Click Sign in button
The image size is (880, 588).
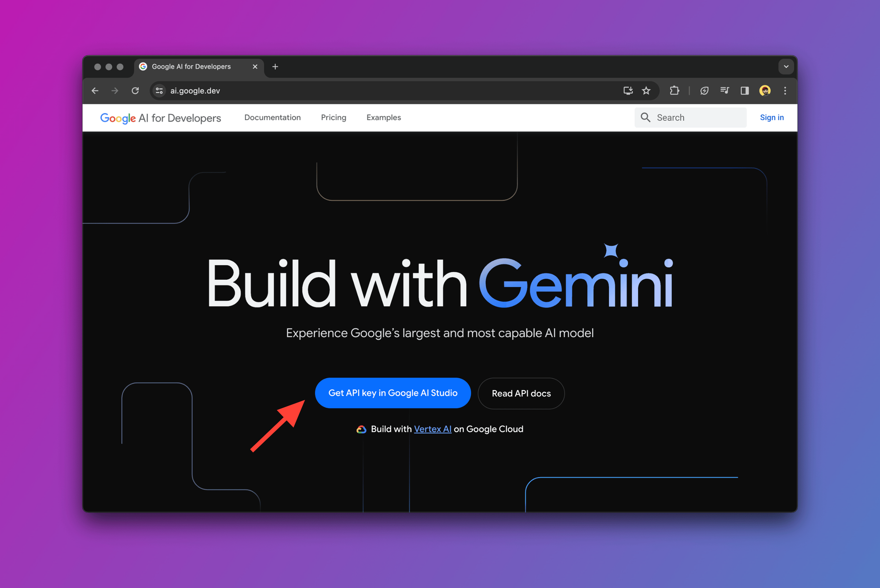[771, 117]
